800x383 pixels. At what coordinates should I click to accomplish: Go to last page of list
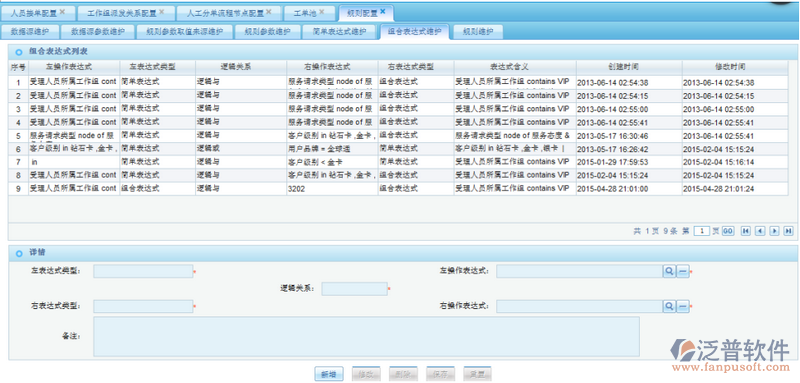coord(788,231)
